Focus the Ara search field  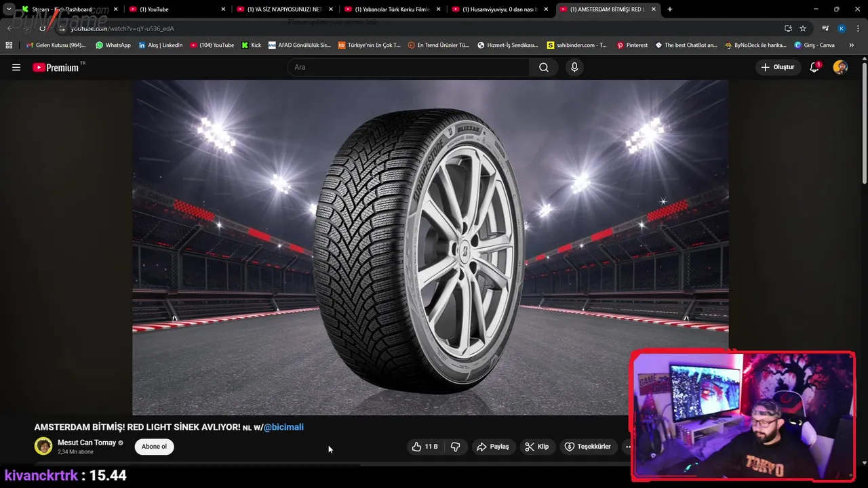point(408,67)
